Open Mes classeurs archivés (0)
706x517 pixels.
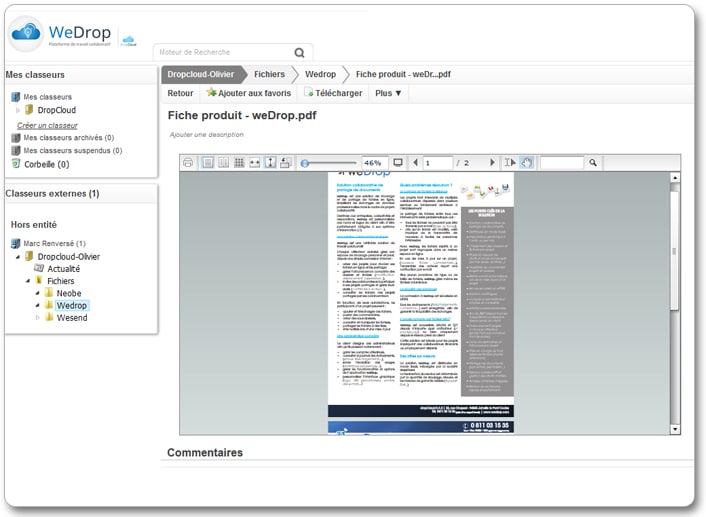click(x=68, y=137)
